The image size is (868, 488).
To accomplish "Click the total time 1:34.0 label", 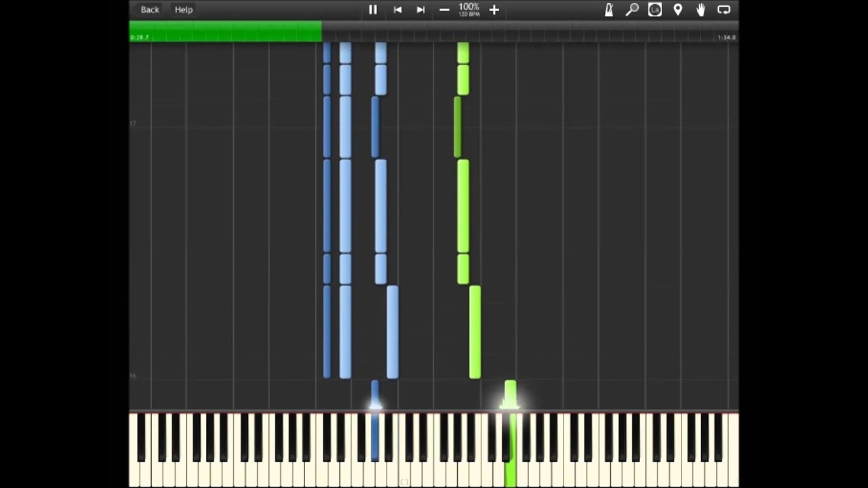I will (x=726, y=37).
